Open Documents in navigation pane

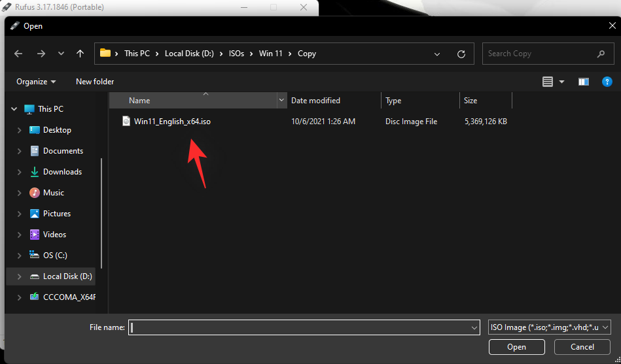tap(63, 151)
